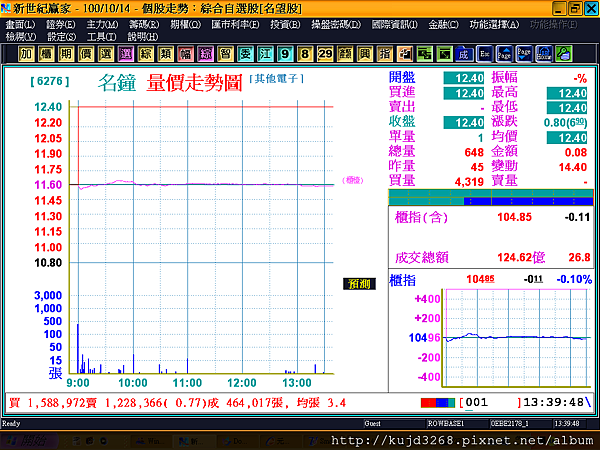Click the Esc toolbar button
600x450 pixels.
[x=484, y=54]
